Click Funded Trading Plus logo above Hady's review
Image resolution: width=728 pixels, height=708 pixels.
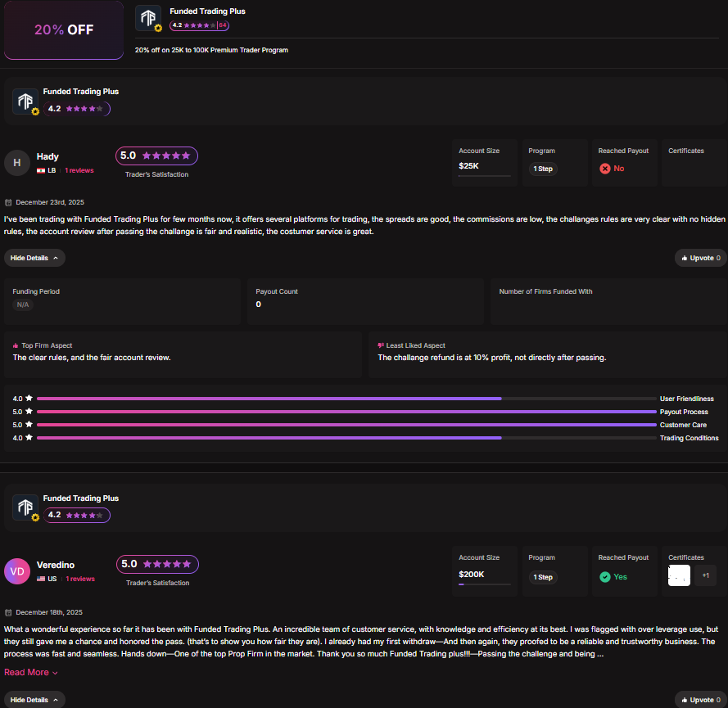coord(25,101)
